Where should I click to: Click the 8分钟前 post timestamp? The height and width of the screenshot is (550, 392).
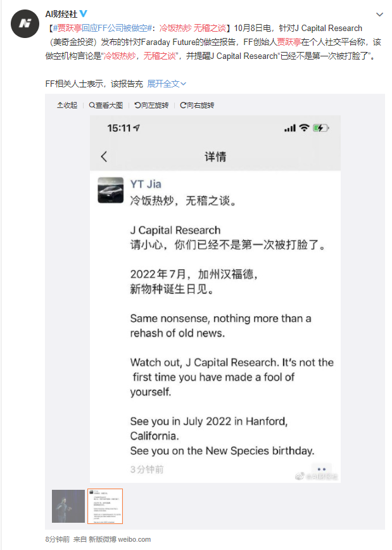click(55, 539)
